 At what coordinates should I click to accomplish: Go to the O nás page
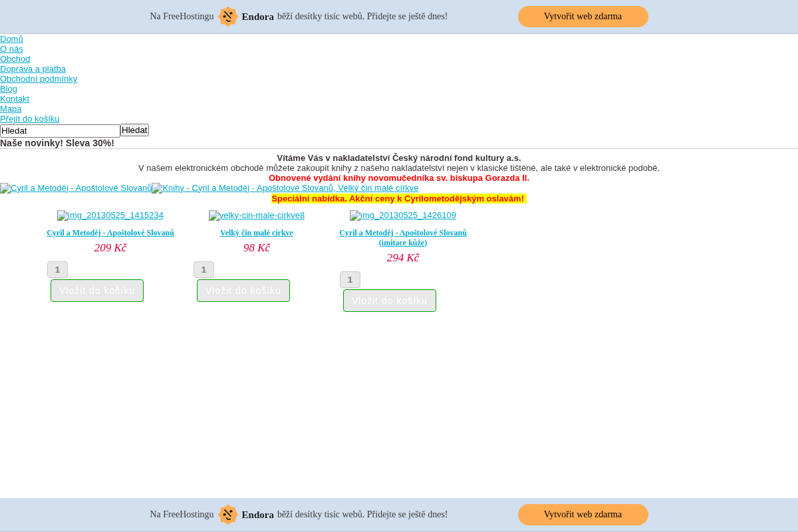click(x=11, y=49)
